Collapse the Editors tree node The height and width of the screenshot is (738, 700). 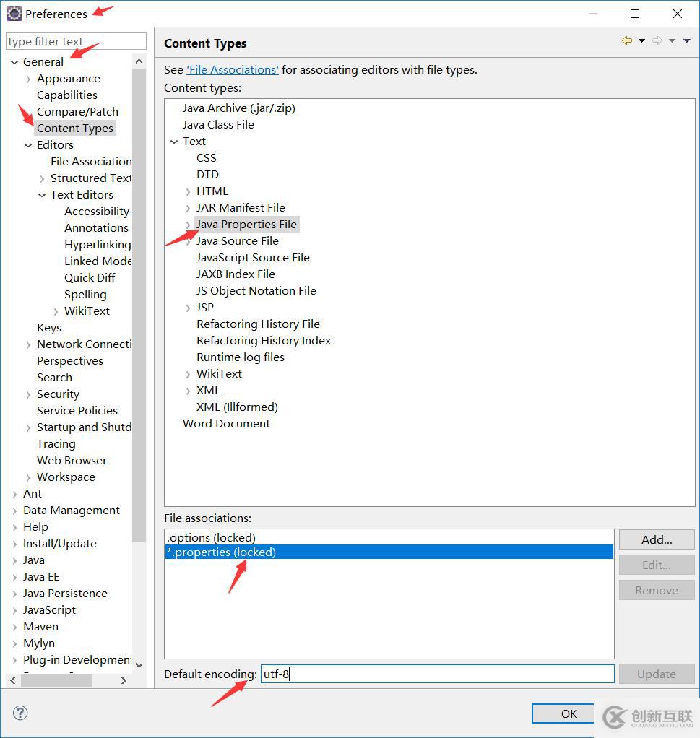coord(28,145)
